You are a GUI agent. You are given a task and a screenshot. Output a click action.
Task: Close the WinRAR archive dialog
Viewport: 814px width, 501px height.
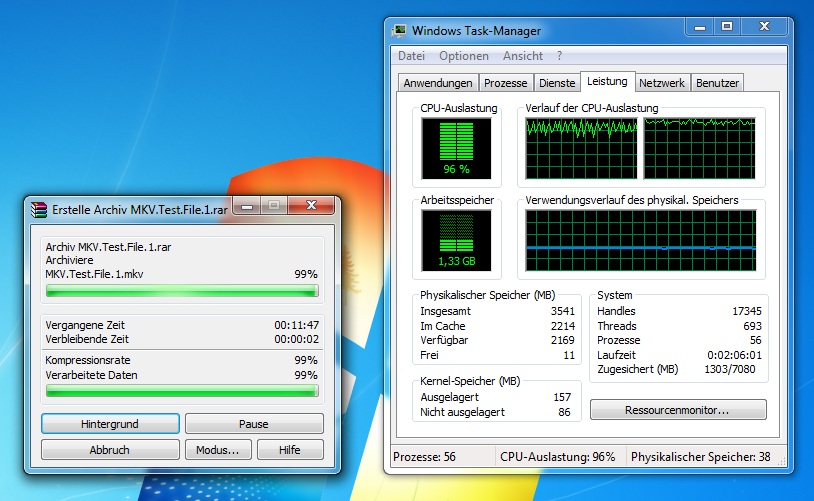click(311, 206)
